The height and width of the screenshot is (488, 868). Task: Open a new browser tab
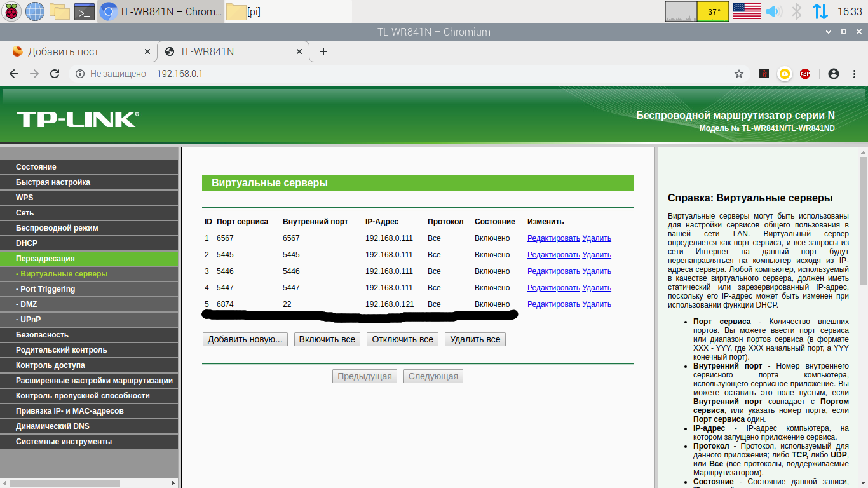323,51
